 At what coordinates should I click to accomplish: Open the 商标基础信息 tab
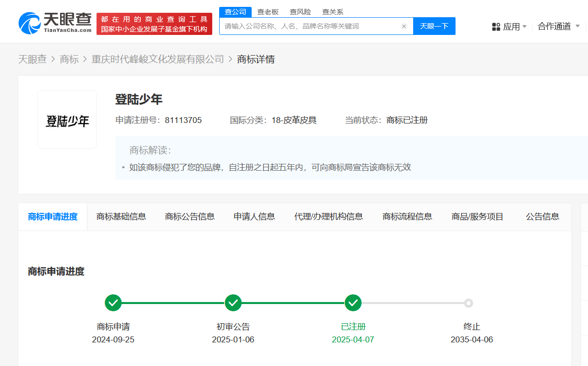click(121, 216)
